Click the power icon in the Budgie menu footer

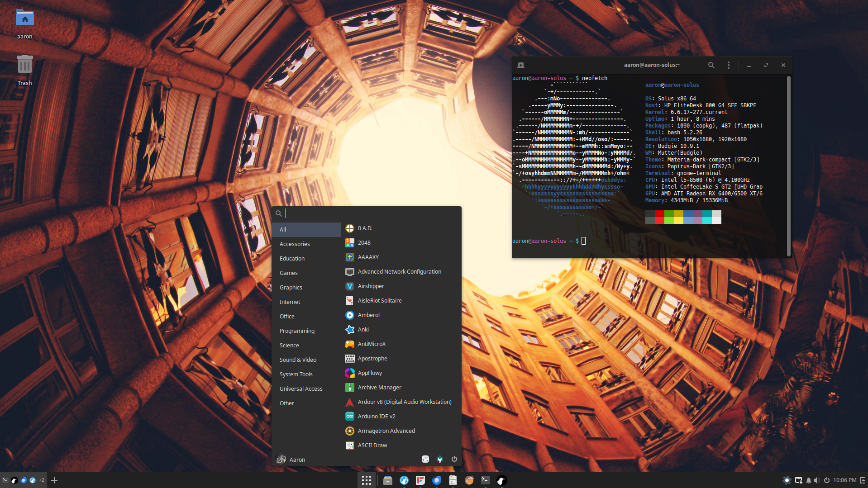coord(454,459)
